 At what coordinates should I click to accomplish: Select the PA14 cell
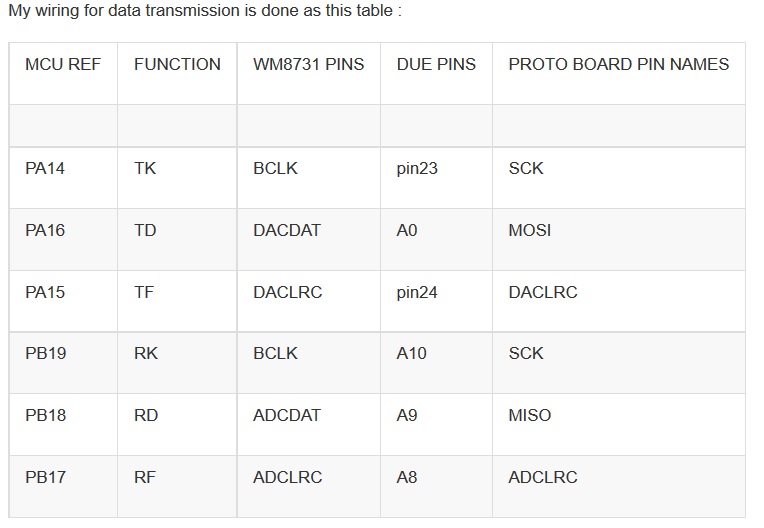pyautogui.click(x=63, y=178)
